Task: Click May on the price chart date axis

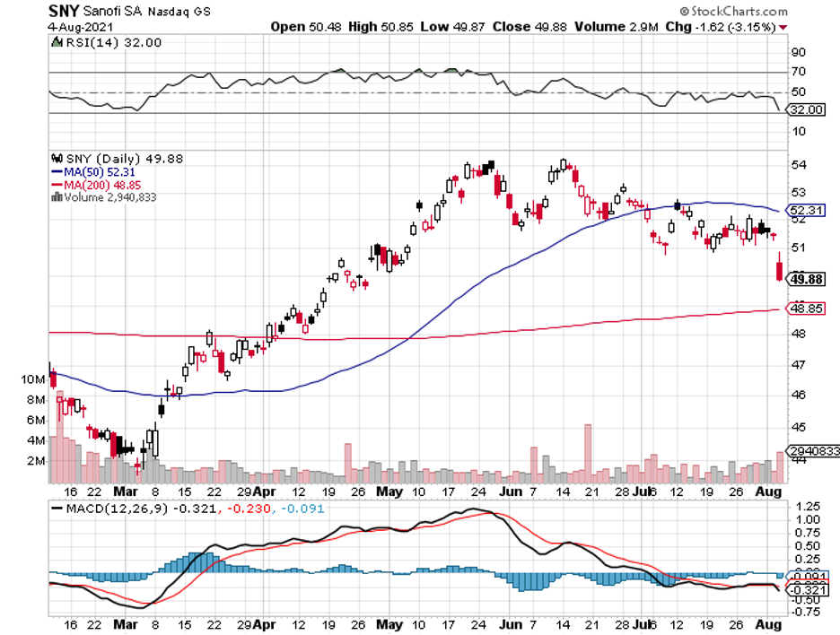Action: pyautogui.click(x=389, y=491)
